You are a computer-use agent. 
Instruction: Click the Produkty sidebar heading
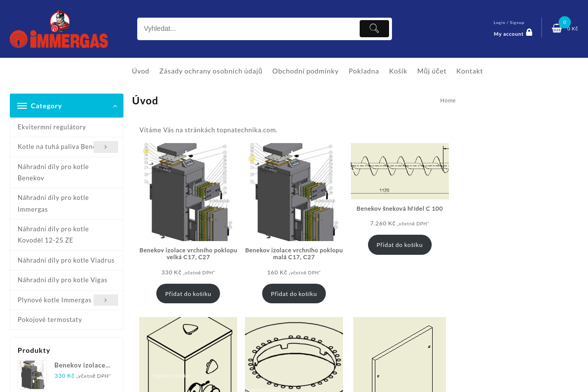(34, 350)
